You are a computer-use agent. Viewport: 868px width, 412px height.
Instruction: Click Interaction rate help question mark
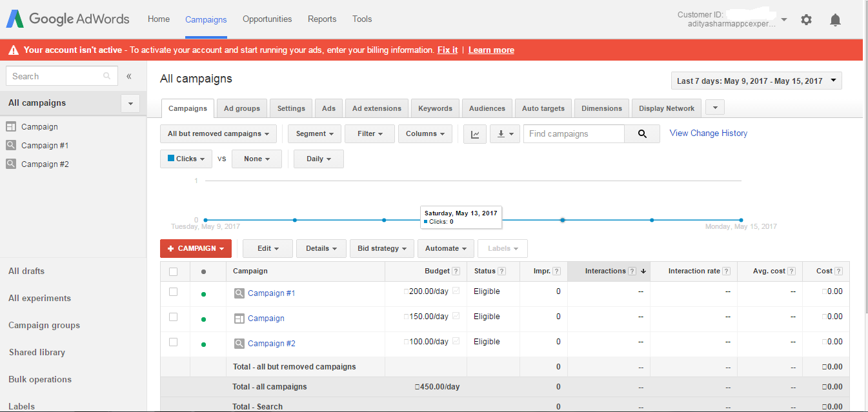tap(727, 271)
